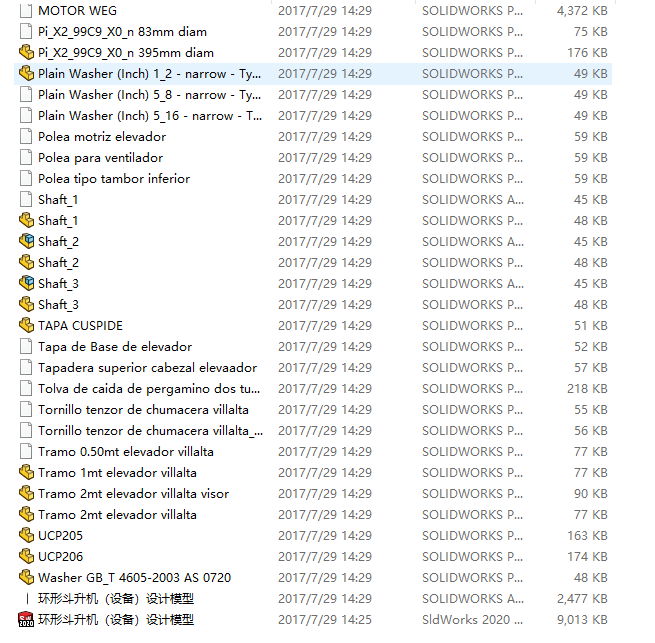Click the part icon beside Pi_X2_99C9_X0_n 395mm diam

point(26,53)
